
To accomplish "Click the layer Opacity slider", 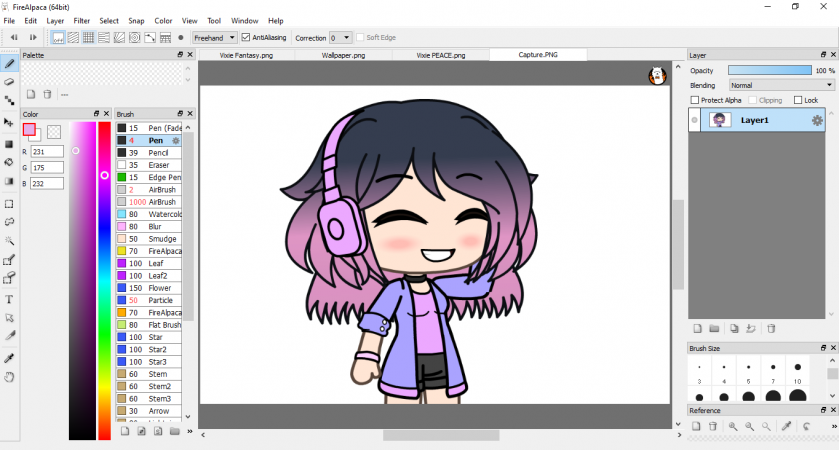I will point(769,71).
